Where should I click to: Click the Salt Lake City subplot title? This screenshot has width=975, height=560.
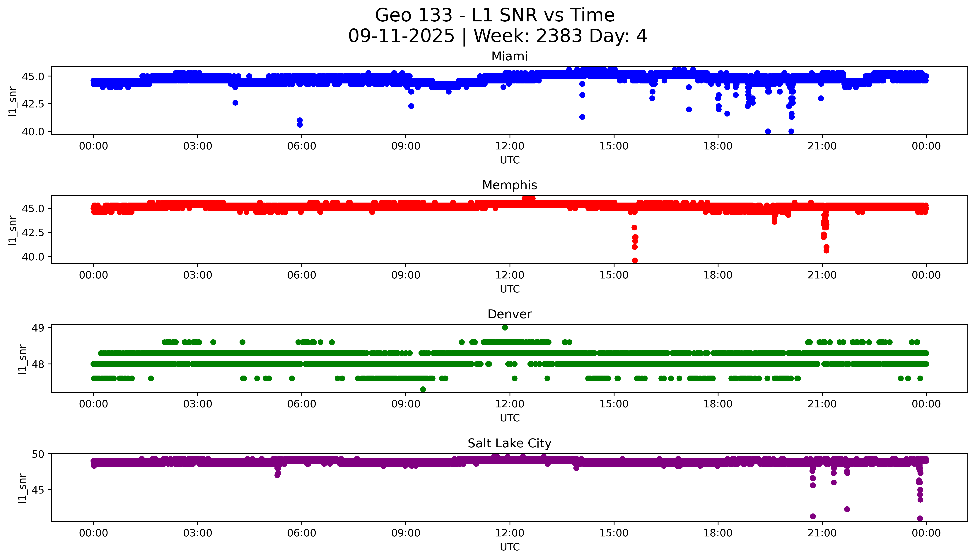point(509,443)
